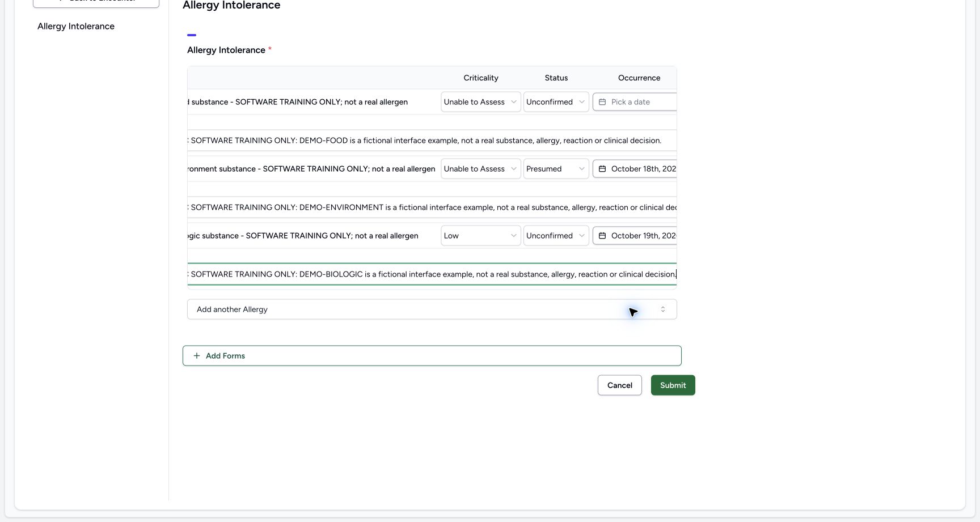Click the Add Forms button
This screenshot has width=980, height=522.
[x=432, y=356]
